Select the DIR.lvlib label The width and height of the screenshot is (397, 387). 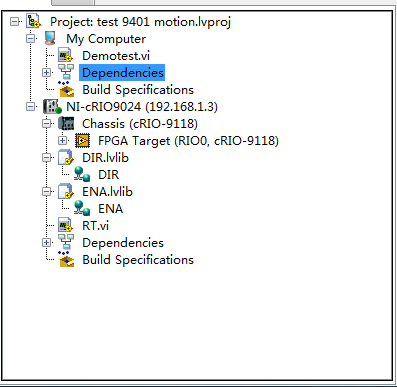(105, 158)
